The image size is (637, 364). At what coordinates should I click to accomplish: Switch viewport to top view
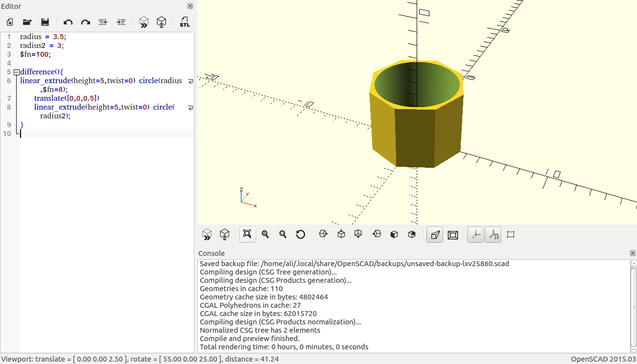coord(340,234)
